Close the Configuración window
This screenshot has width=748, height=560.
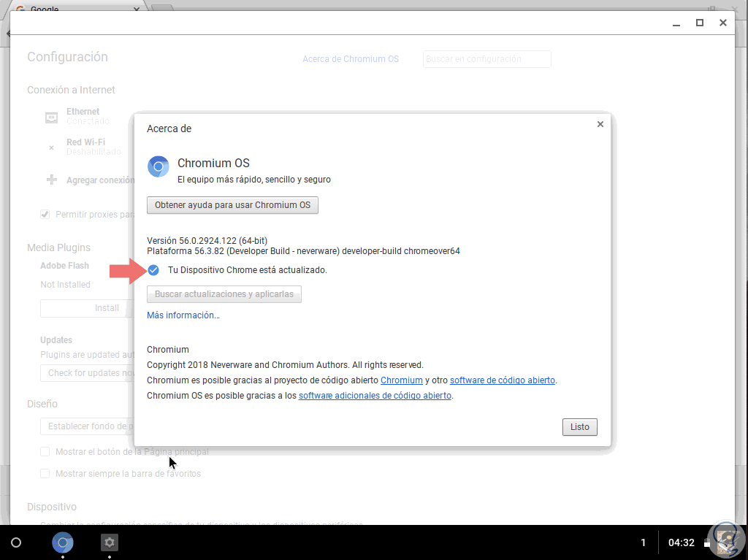pyautogui.click(x=723, y=23)
